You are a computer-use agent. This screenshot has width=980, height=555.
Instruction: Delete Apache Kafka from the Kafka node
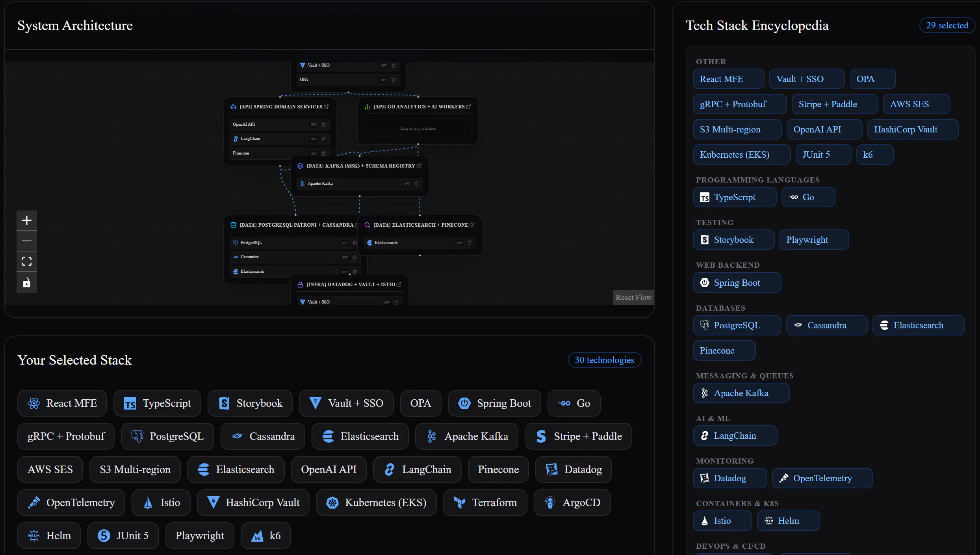[416, 184]
